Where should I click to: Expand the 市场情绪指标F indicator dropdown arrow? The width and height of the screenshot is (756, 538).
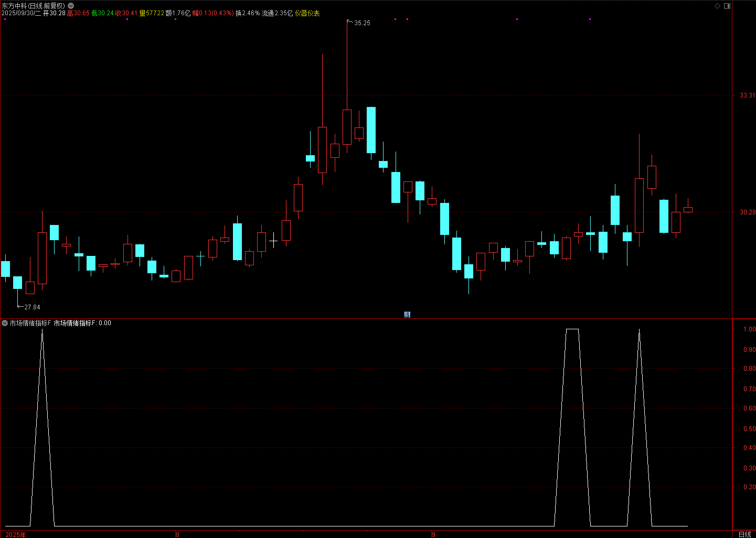point(5,323)
